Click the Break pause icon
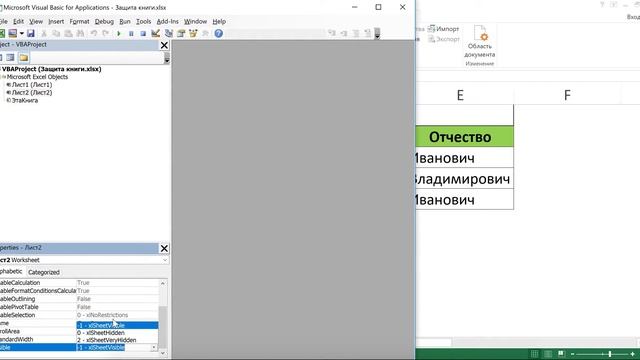This screenshot has height=360, width=640. (x=131, y=33)
